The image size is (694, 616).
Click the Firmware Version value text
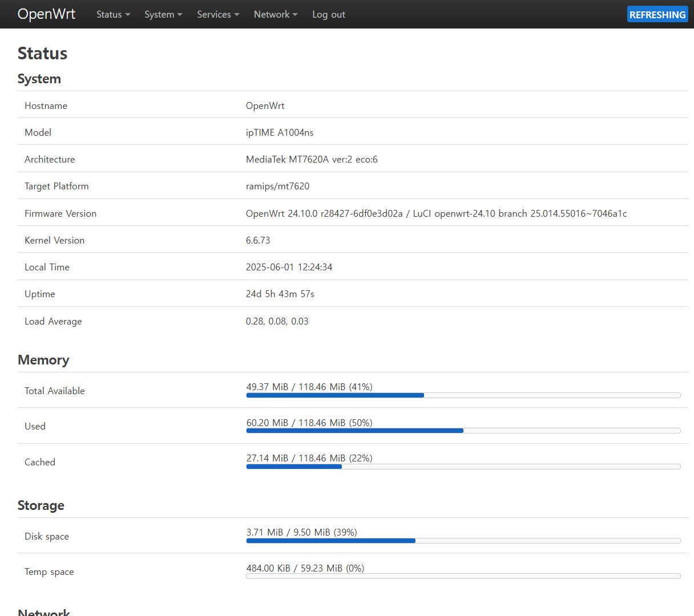436,213
